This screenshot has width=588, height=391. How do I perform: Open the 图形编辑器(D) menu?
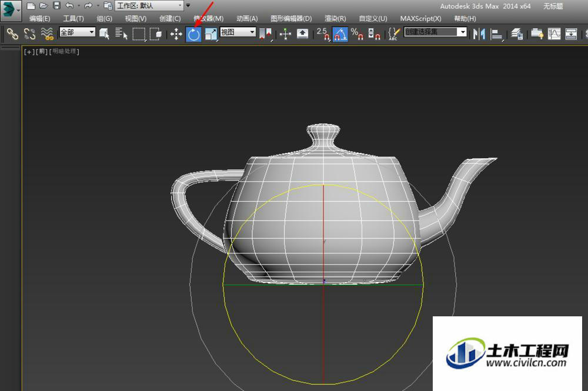(x=291, y=18)
